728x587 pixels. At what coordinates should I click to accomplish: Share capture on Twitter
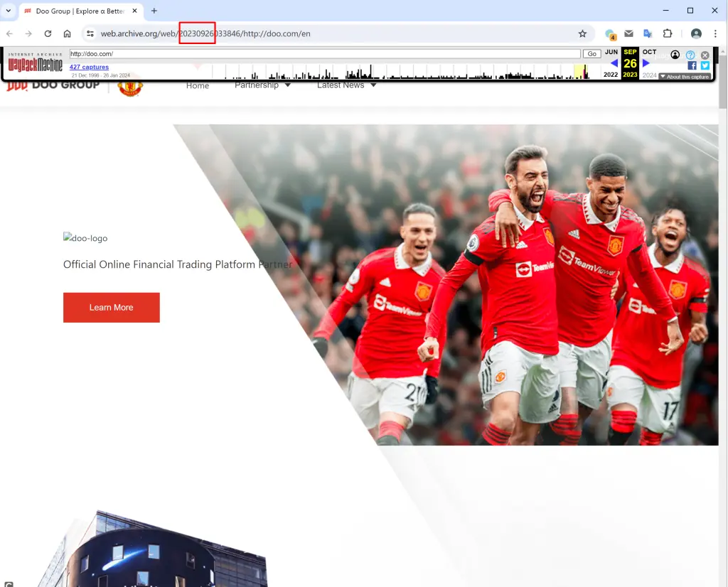(x=705, y=65)
